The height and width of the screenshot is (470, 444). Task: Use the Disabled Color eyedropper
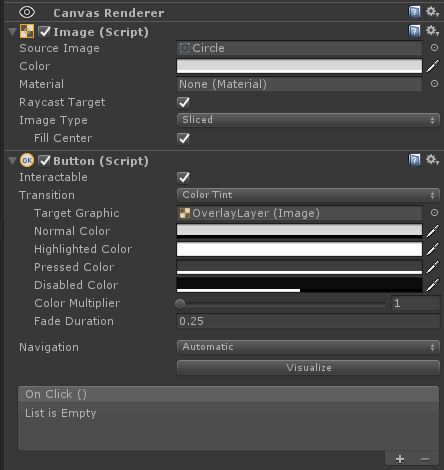(x=433, y=285)
